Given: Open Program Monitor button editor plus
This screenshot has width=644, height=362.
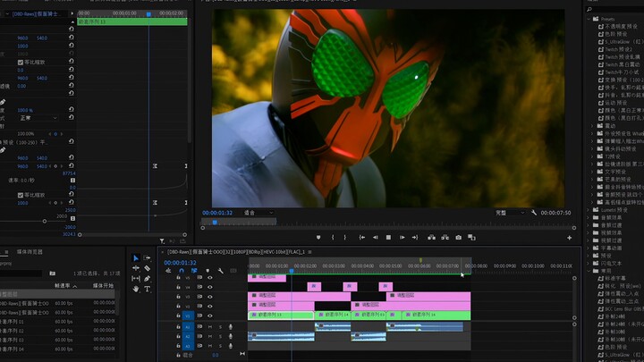Looking at the screenshot, I should [569, 238].
